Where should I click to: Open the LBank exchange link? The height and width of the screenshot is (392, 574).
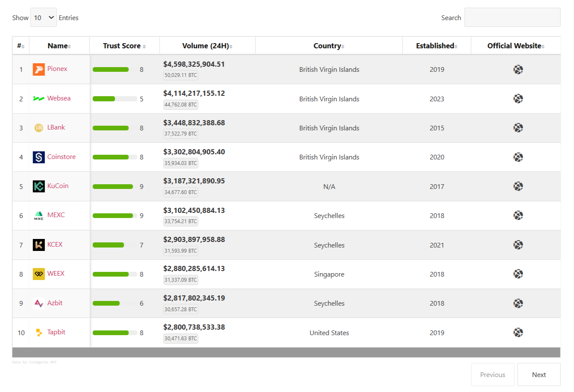pos(56,127)
